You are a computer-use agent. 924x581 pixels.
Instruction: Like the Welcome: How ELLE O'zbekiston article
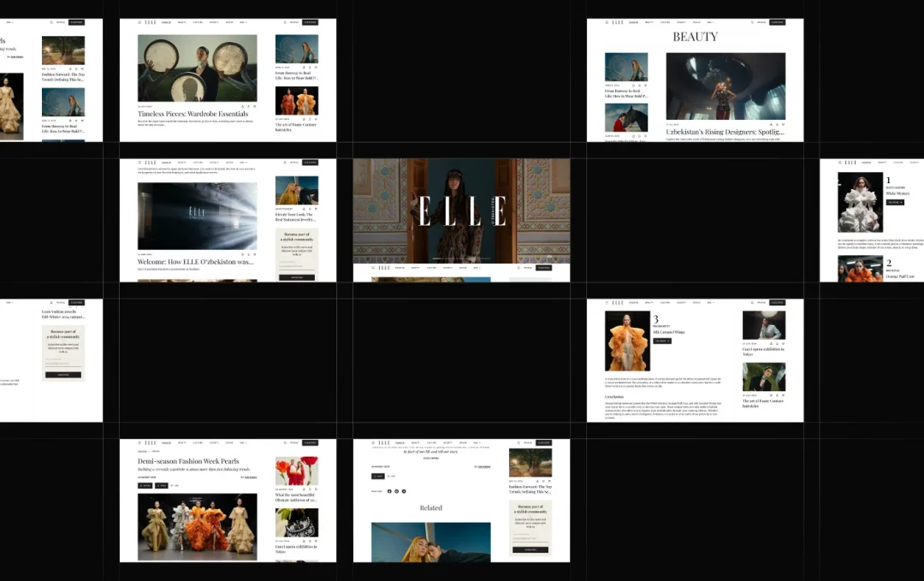(x=255, y=254)
